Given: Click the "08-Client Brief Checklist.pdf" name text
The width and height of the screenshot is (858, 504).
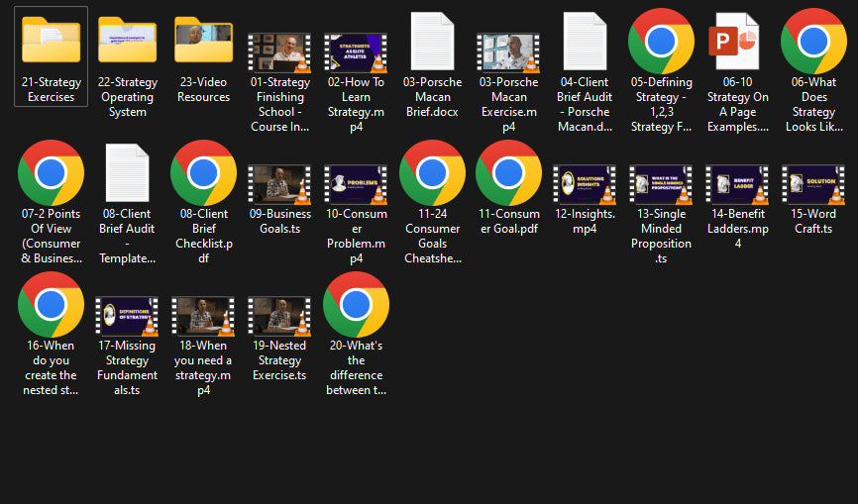Looking at the screenshot, I should coord(203,236).
